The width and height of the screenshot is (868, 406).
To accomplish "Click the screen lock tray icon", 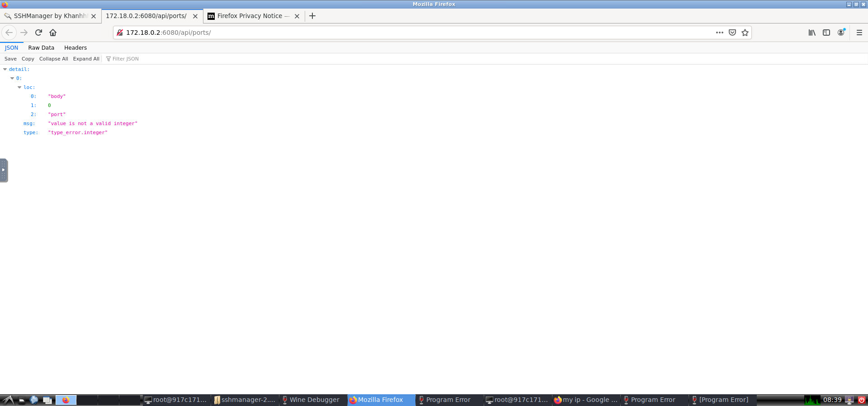I will coord(849,400).
